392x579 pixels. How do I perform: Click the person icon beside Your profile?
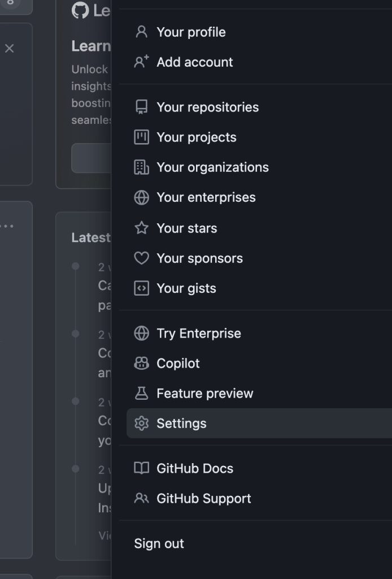141,32
